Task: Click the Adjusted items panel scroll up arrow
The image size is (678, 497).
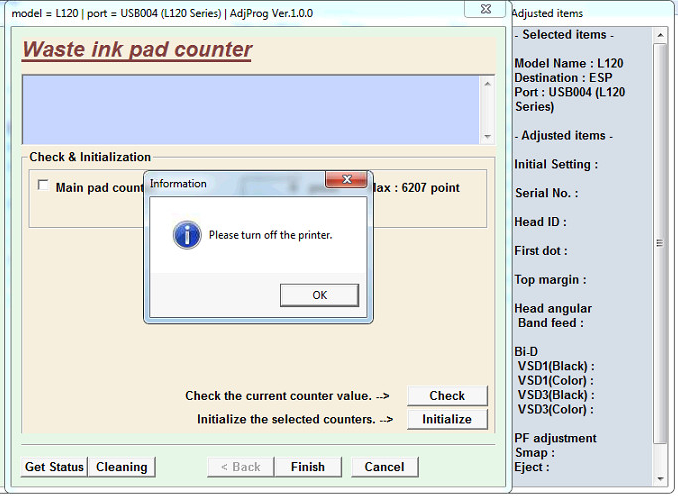Action: tap(660, 35)
